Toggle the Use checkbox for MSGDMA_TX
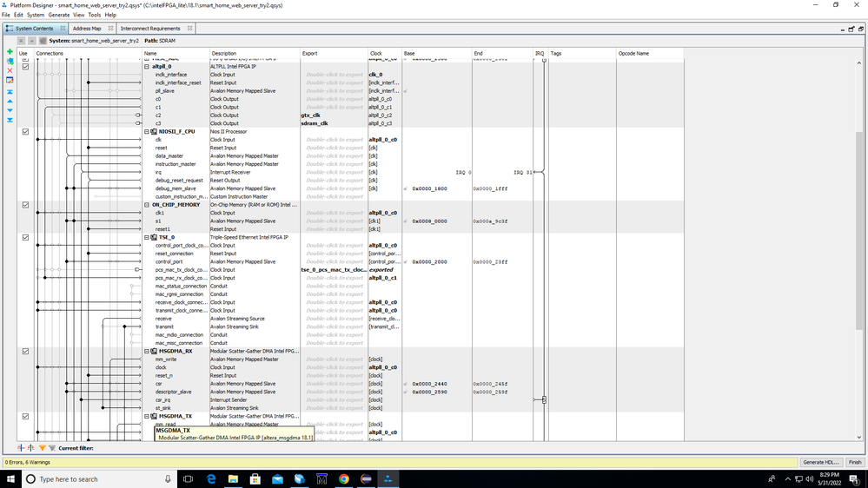Screen dimensions: 868x488 (25, 417)
